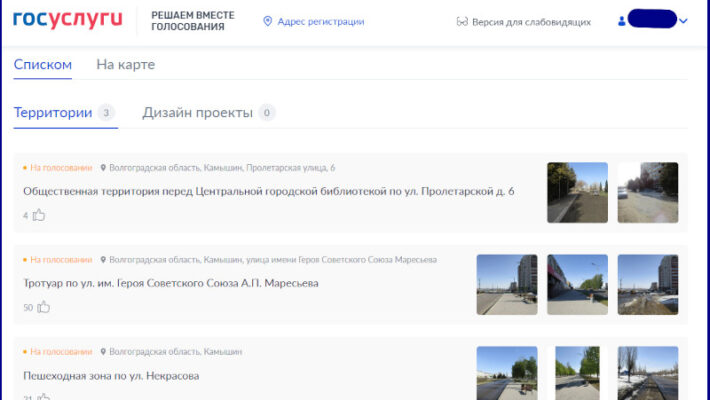This screenshot has height=400, width=710.
Task: Open the Пешеходная зона по ул. Некрасова entry
Action: [x=111, y=376]
